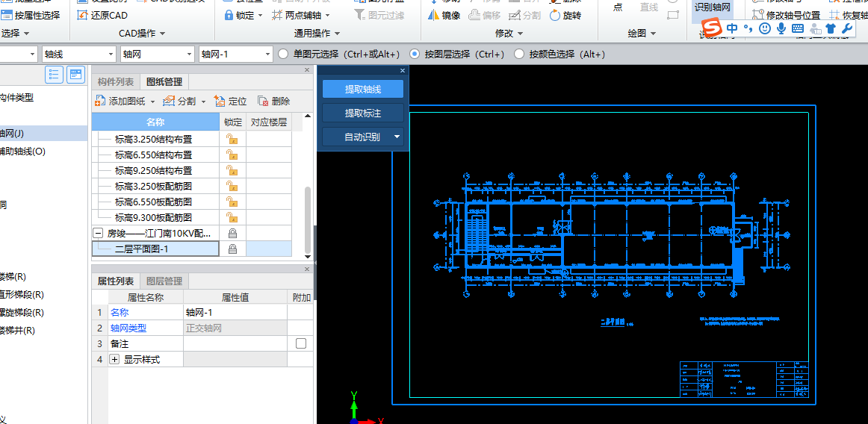Viewport: 868px width, 424px height.
Task: Select 按颜色选择 radio option
Action: tap(519, 54)
